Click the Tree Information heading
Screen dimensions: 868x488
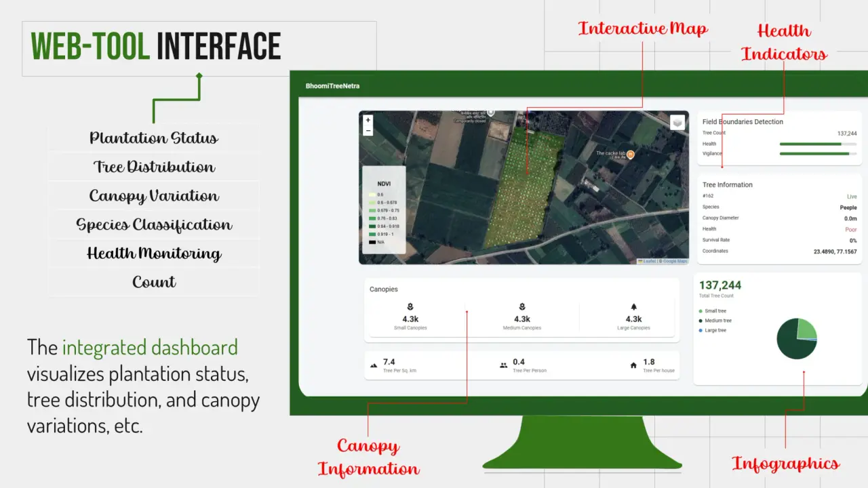tap(728, 184)
